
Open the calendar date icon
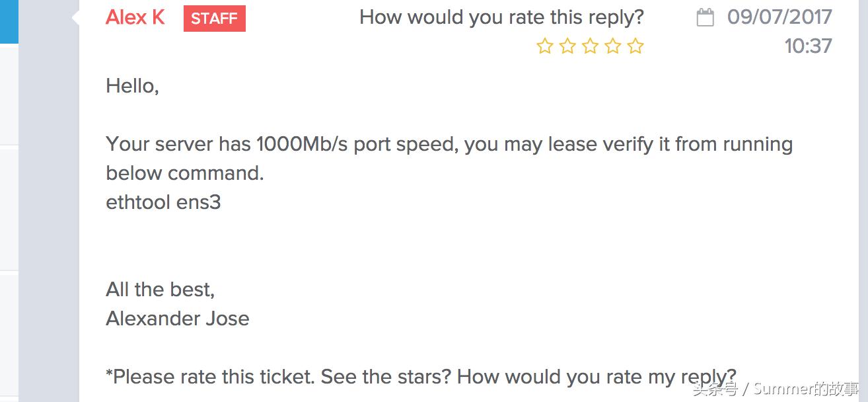[x=706, y=17]
